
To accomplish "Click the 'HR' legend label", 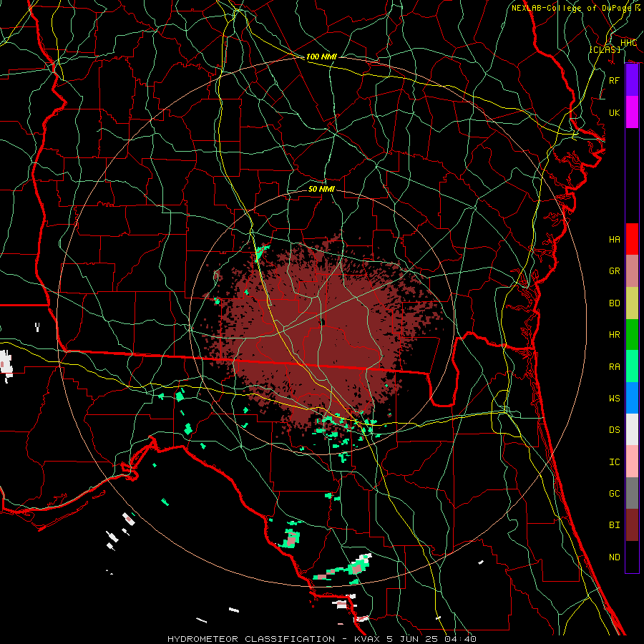I will [615, 335].
